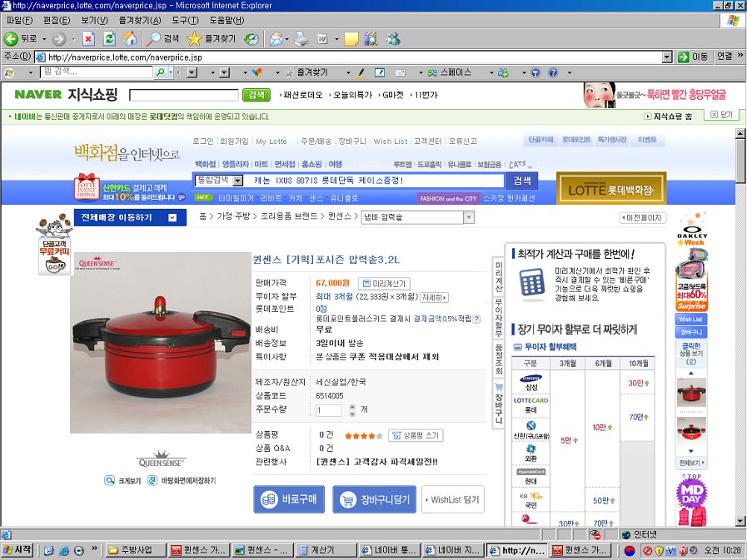The image size is (747, 560).
Task: Click the green magnifier in the web search toolbar
Action: pos(161,72)
